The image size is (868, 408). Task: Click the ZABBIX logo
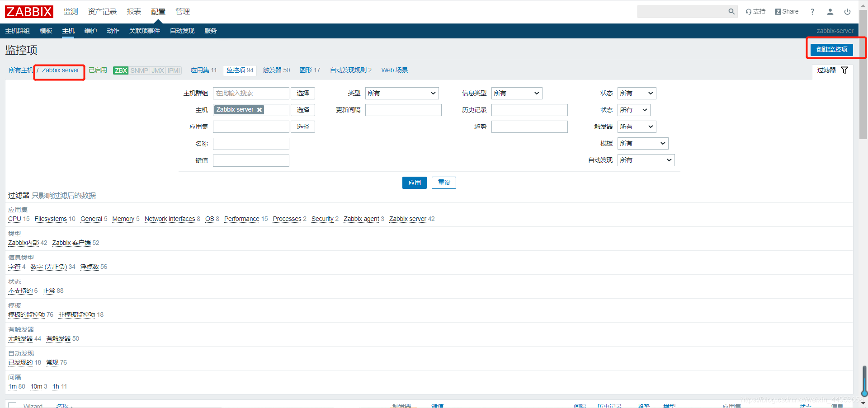(x=29, y=12)
